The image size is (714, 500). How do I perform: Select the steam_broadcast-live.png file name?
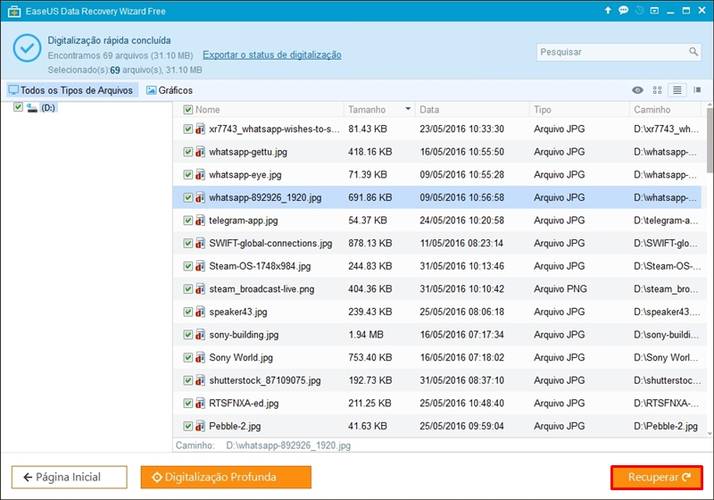262,289
